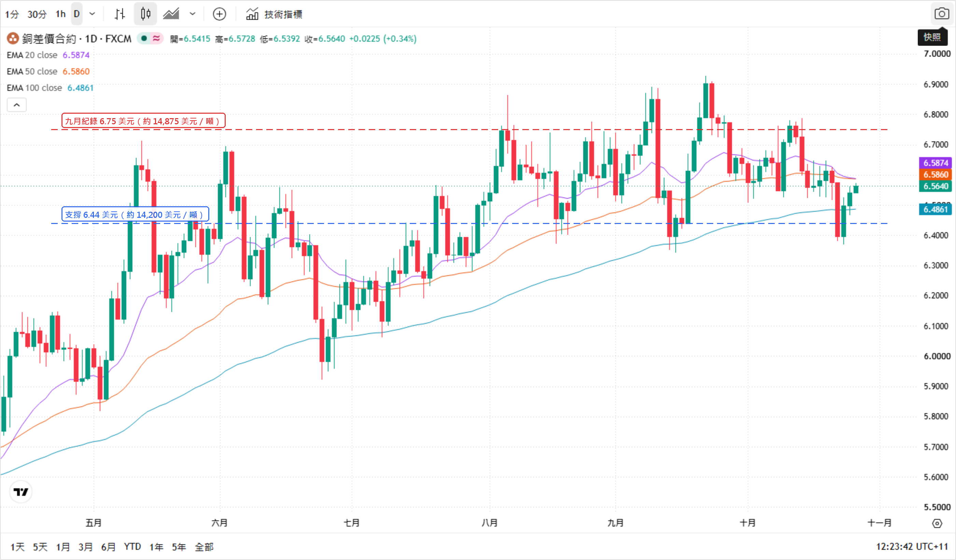The height and width of the screenshot is (560, 956).
Task: Select the candlestick chart style icon
Action: 145,14
